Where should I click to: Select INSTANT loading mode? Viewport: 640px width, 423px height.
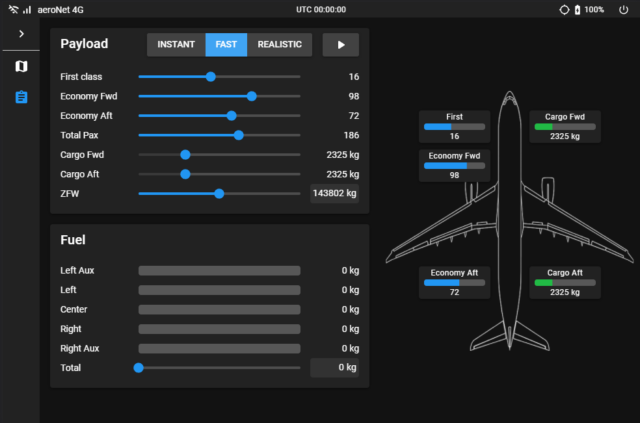click(176, 45)
